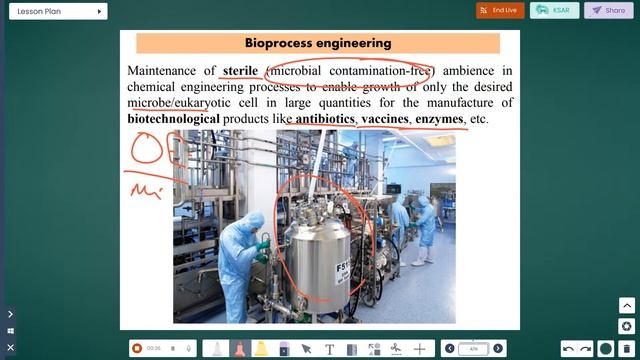Click the KSAR button
640x360 pixels.
pos(554,10)
